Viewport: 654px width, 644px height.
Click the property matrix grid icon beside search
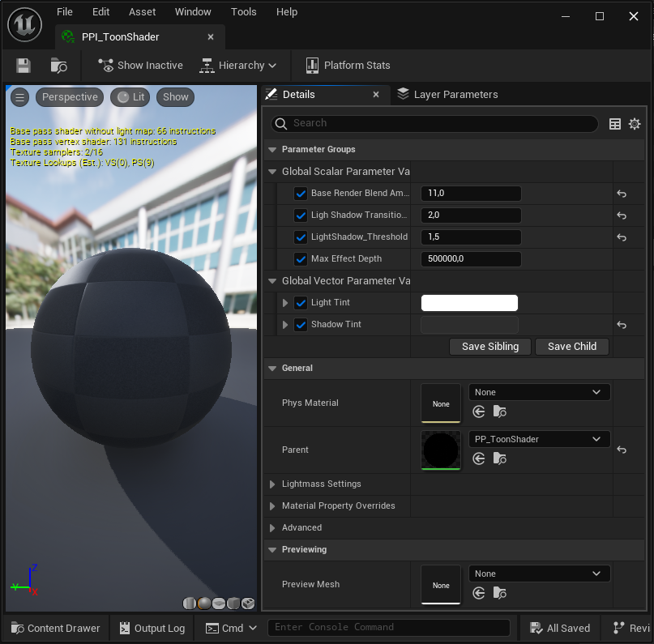615,124
